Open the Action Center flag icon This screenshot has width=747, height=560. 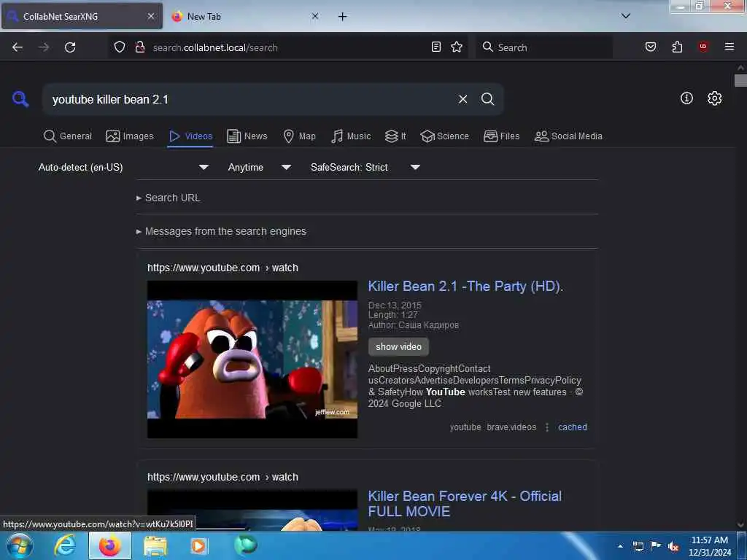coord(656,546)
